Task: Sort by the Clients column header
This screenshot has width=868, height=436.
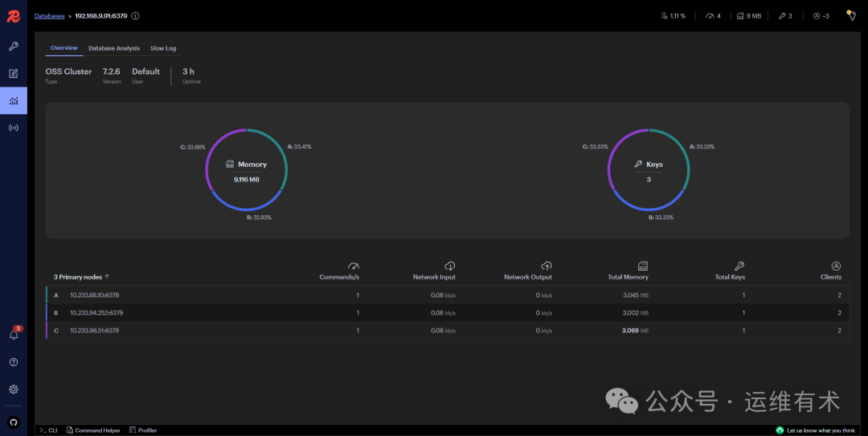Action: [831, 277]
